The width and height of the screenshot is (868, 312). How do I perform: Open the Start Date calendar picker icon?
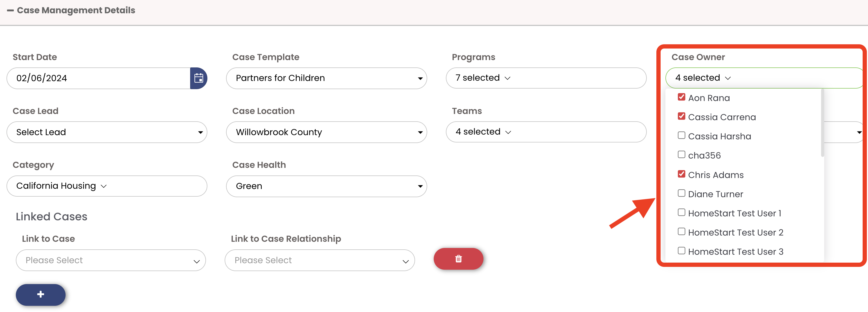(x=198, y=78)
